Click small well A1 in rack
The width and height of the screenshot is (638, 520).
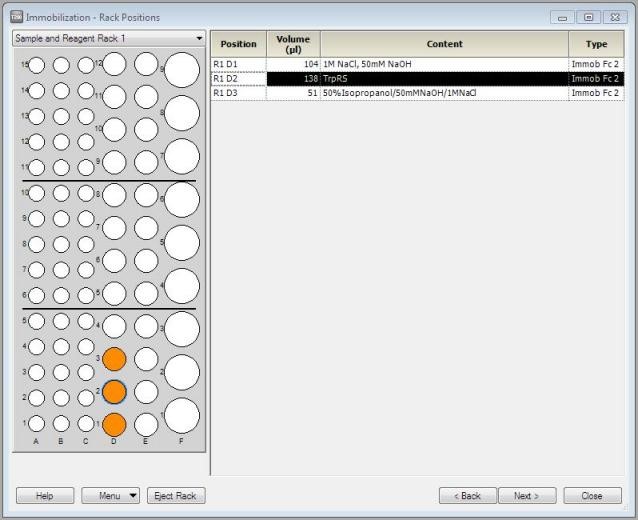click(37, 423)
